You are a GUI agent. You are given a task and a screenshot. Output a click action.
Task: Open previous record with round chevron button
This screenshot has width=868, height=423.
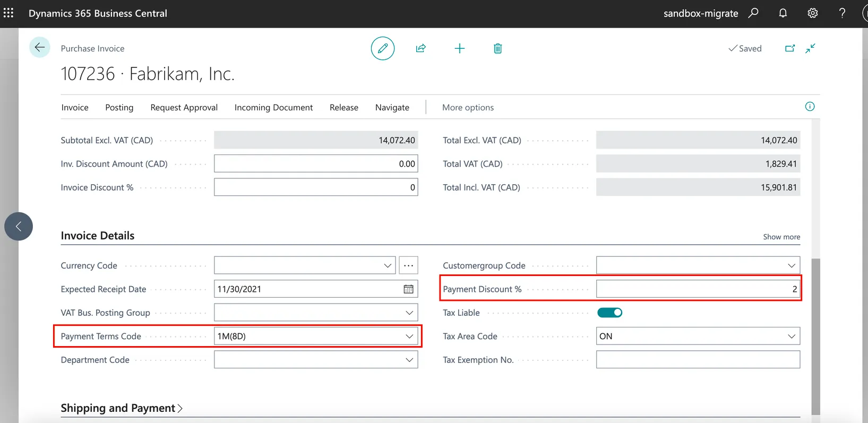pyautogui.click(x=19, y=227)
